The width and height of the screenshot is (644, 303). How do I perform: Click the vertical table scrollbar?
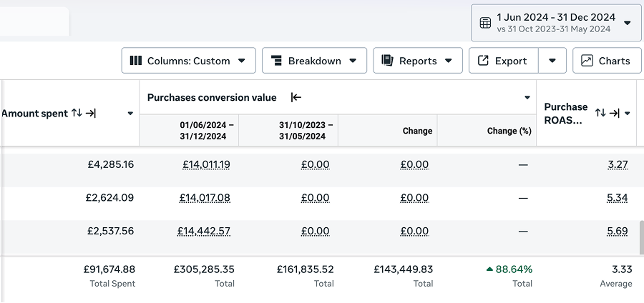(x=640, y=236)
